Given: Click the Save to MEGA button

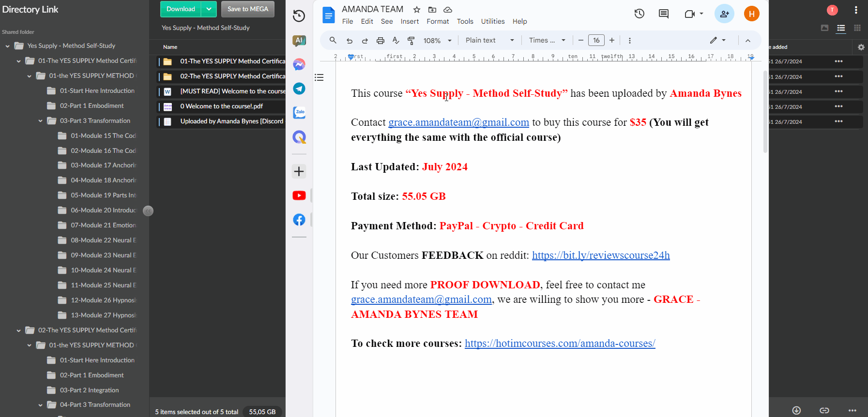Looking at the screenshot, I should [248, 9].
